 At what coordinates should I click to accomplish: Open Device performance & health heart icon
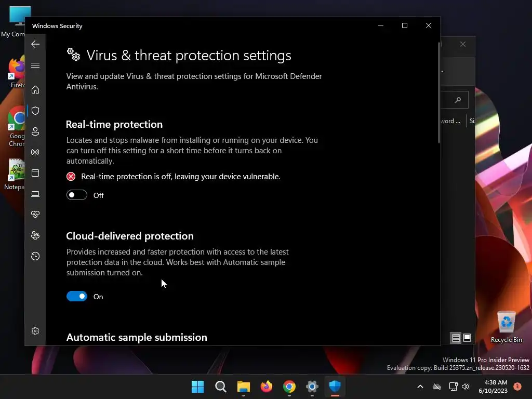pos(35,215)
